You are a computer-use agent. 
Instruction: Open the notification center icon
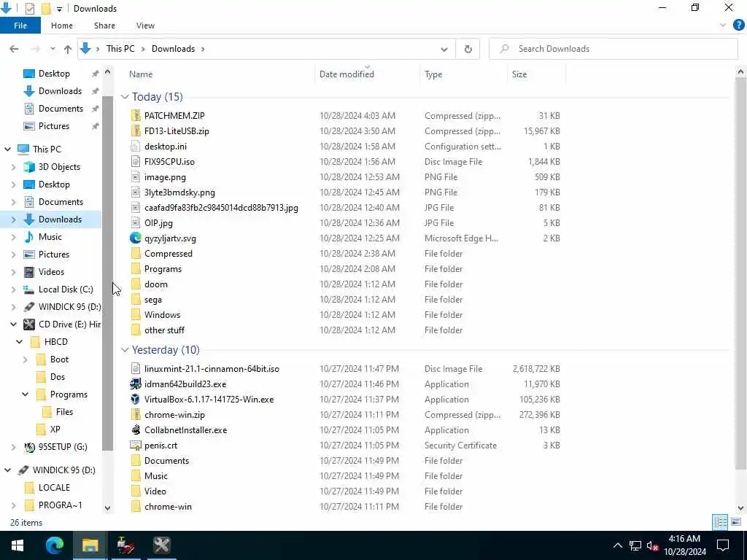(723, 545)
